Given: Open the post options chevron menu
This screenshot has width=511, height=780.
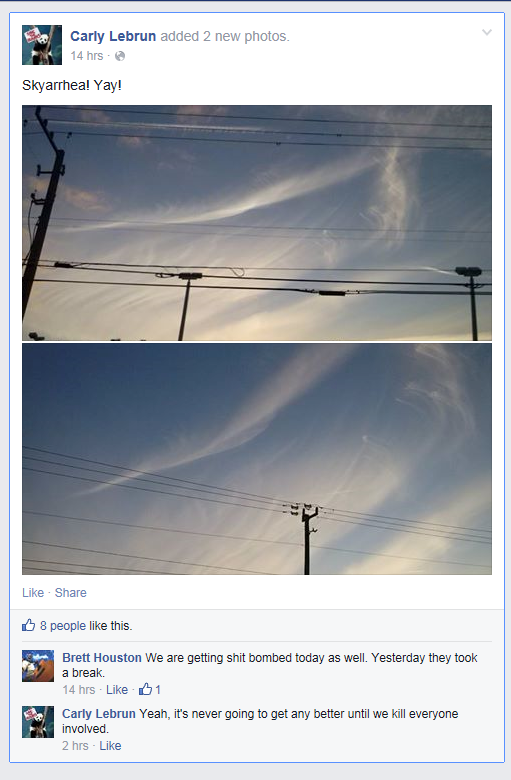Looking at the screenshot, I should point(487,33).
